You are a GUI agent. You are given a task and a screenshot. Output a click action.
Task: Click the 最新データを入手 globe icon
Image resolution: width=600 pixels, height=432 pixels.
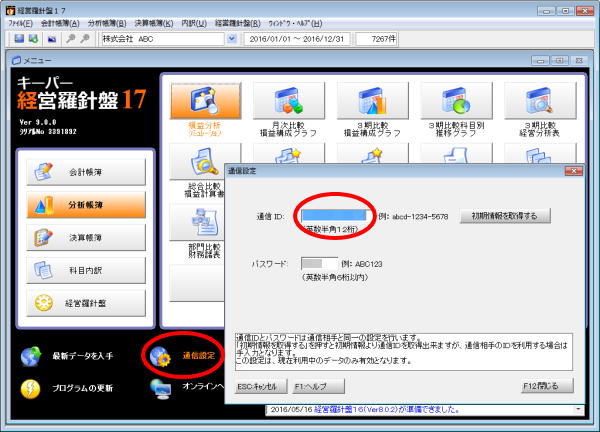pos(31,356)
